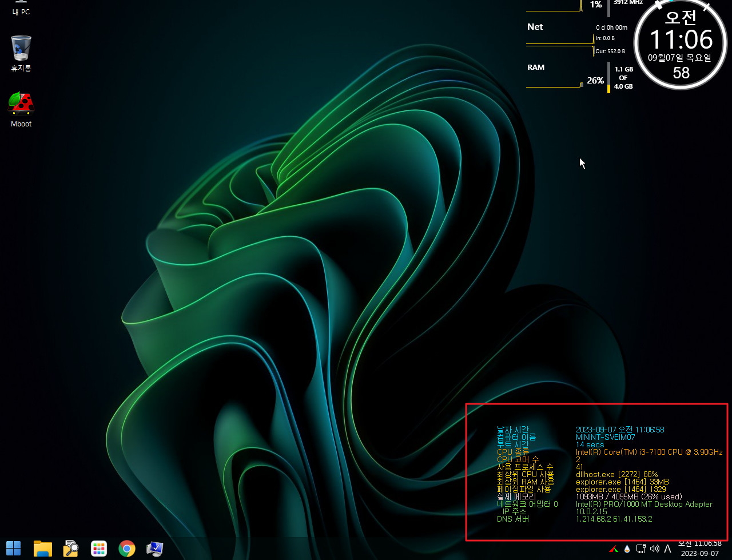Open the taskbar clock showing 2023-09-07
Image resolution: width=732 pixels, height=560 pixels.
pos(699,549)
